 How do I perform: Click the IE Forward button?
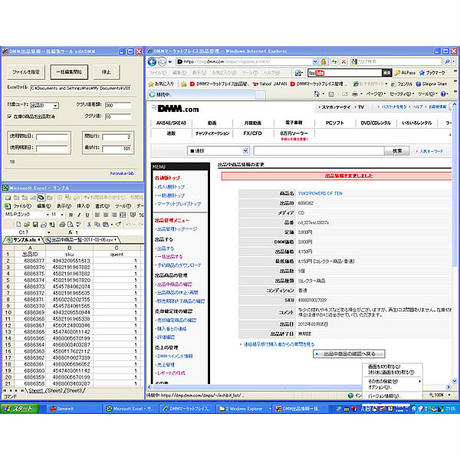pyautogui.click(x=162, y=62)
